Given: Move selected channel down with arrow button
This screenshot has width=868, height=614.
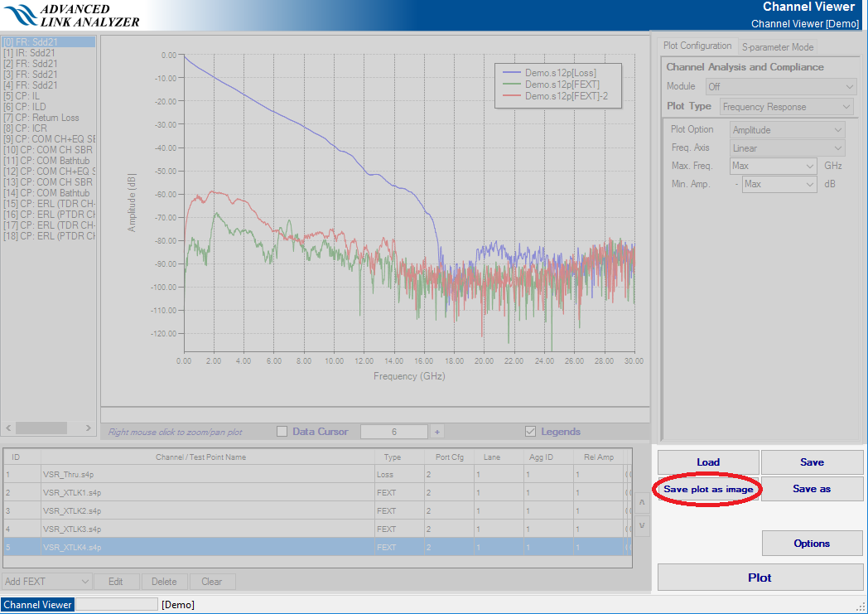Looking at the screenshot, I should 641,525.
